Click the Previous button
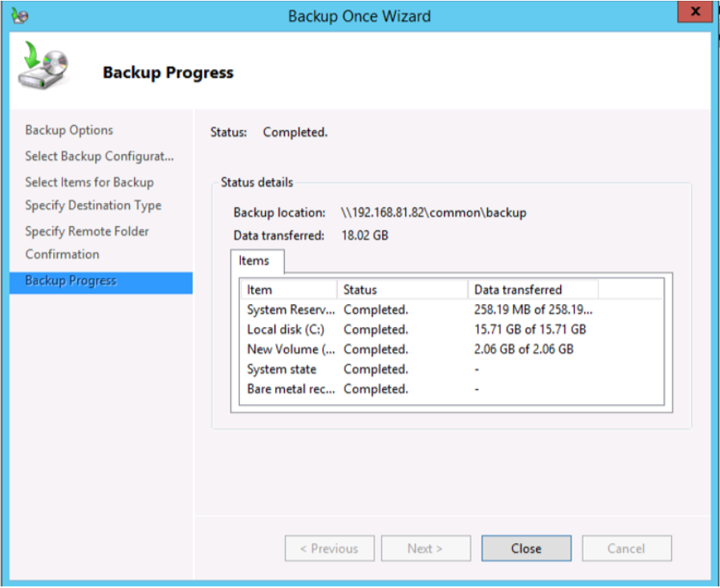720x588 pixels. pyautogui.click(x=329, y=549)
